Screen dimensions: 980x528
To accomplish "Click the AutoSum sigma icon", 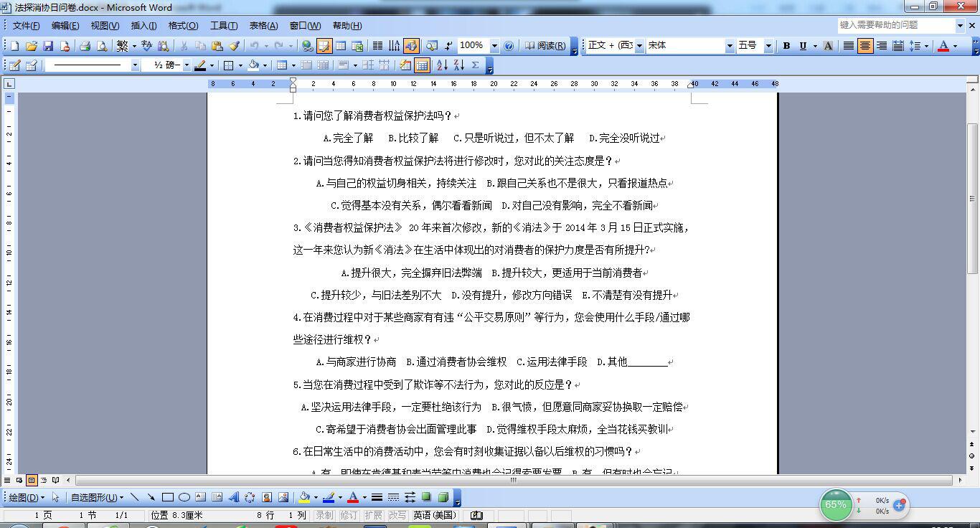I will pos(475,65).
